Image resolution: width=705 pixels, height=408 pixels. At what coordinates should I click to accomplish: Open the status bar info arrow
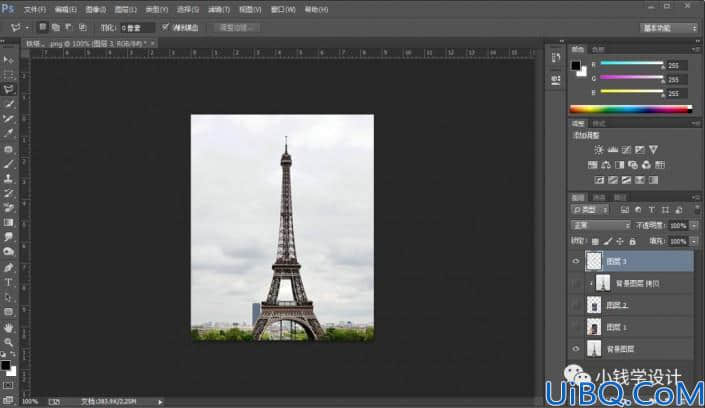pos(160,402)
